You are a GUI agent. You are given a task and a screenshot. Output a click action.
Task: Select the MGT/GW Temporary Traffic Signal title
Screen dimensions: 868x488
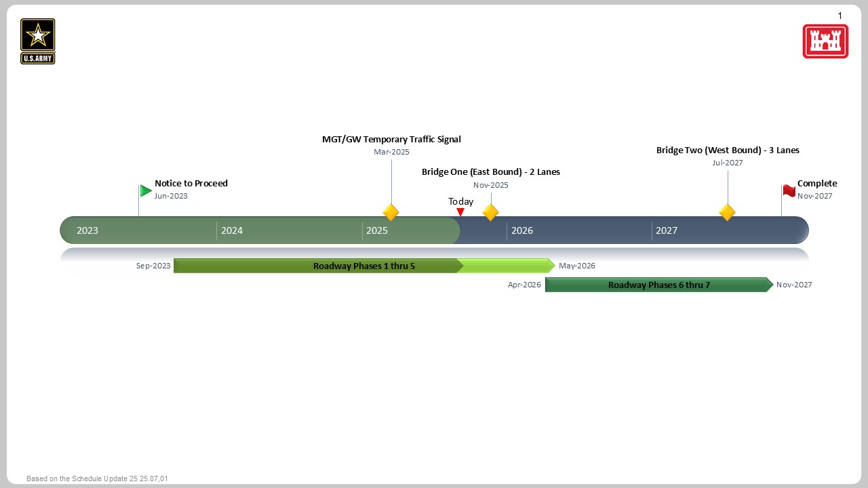(x=391, y=139)
